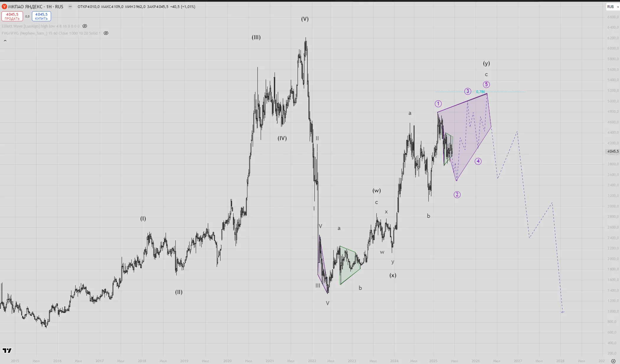Open the RUB currency dropdown
Viewport: 620px width, 364px height.
point(613,6)
